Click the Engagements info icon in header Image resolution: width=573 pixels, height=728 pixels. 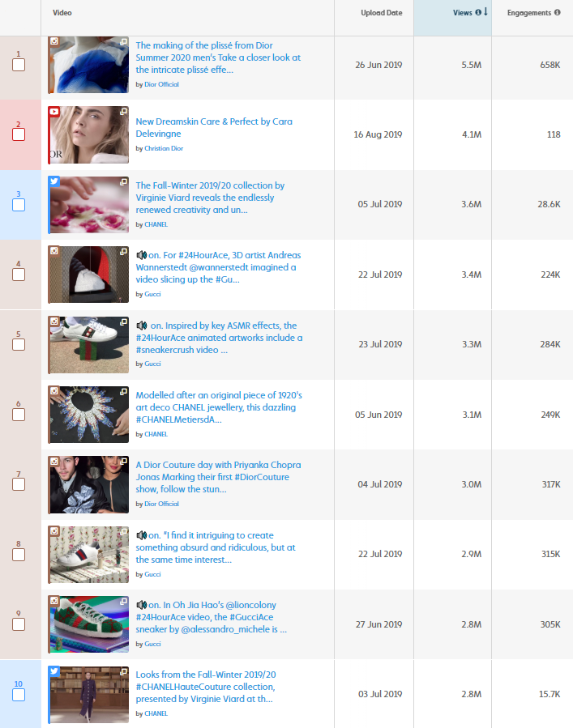click(558, 12)
